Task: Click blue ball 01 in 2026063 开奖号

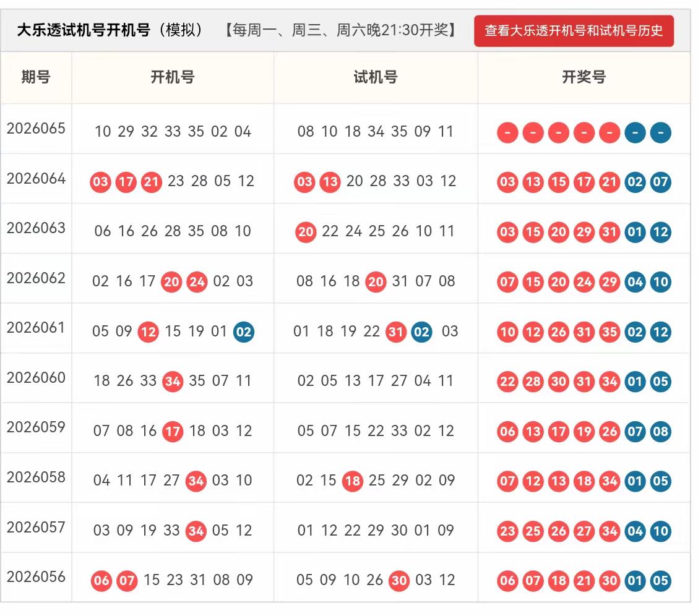Action: point(636,232)
